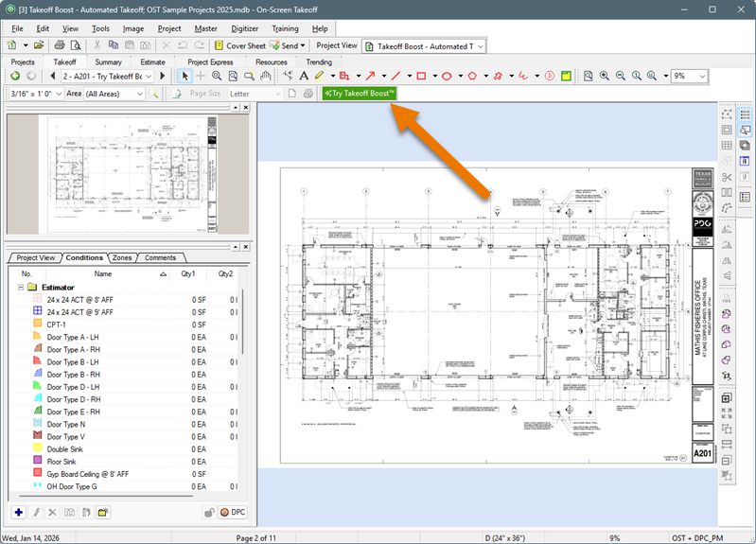Click the Cover Sheet button
This screenshot has height=544, width=756.
239,45
